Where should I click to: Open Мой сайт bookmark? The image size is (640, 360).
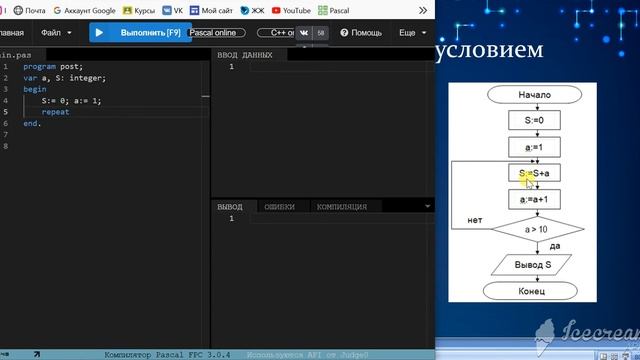point(211,10)
